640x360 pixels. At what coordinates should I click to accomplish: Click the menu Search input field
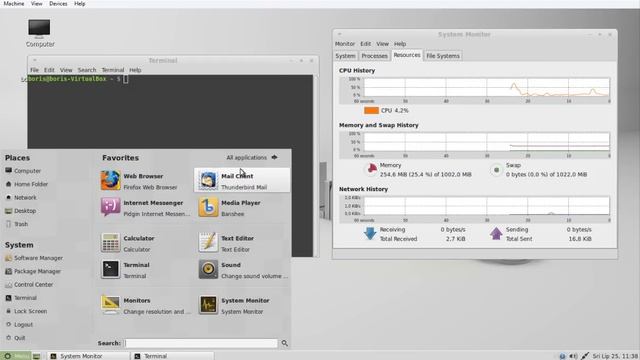pyautogui.click(x=202, y=343)
